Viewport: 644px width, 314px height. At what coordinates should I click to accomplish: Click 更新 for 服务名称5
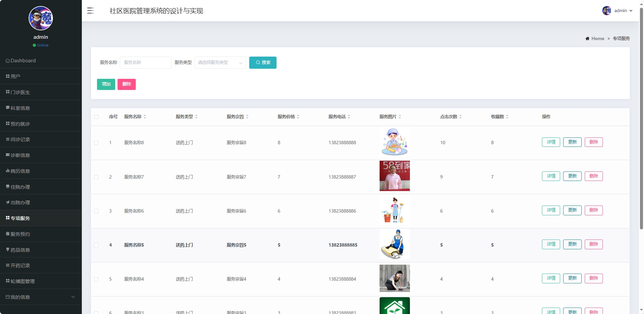tap(572, 244)
